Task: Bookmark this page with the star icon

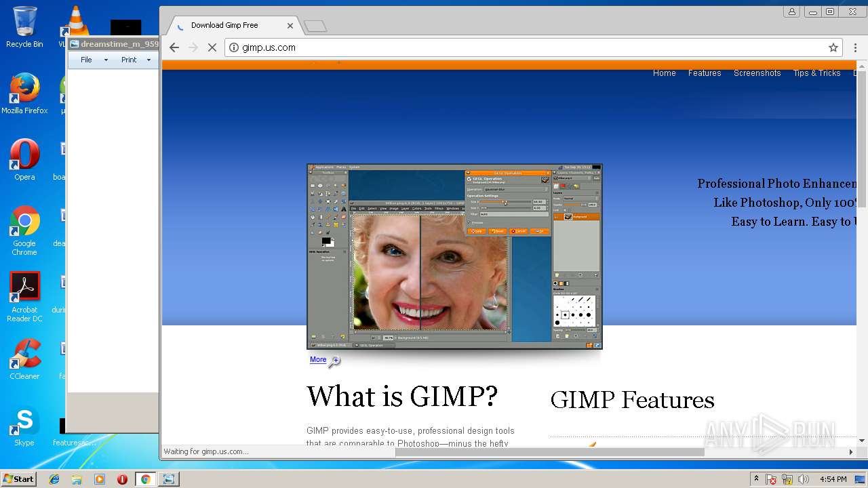Action: pyautogui.click(x=833, y=47)
